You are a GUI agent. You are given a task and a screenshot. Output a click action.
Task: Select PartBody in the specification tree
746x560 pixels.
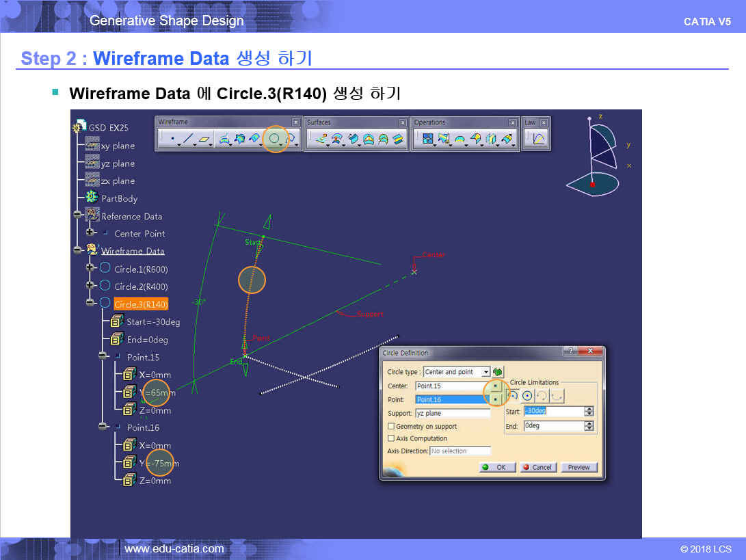click(x=119, y=198)
